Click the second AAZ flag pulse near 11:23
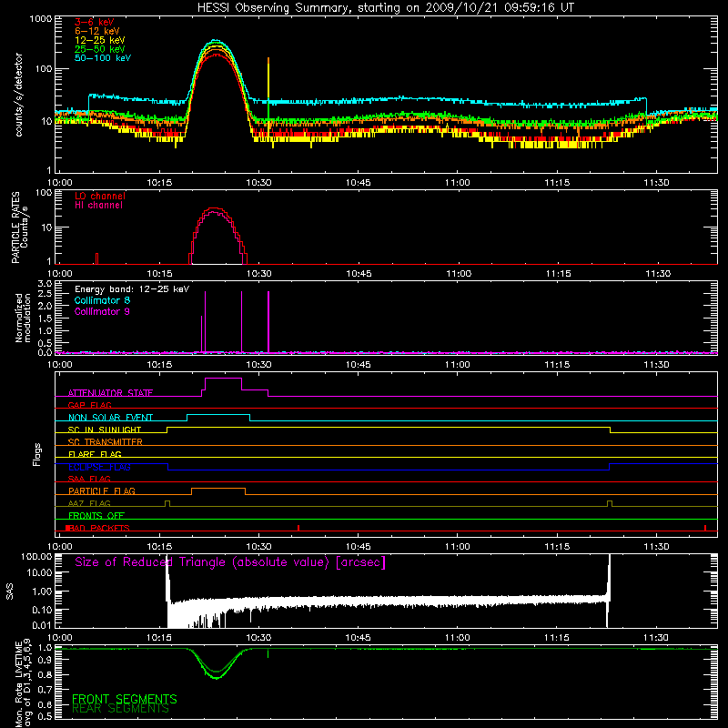This screenshot has height=728, width=728. (x=610, y=504)
